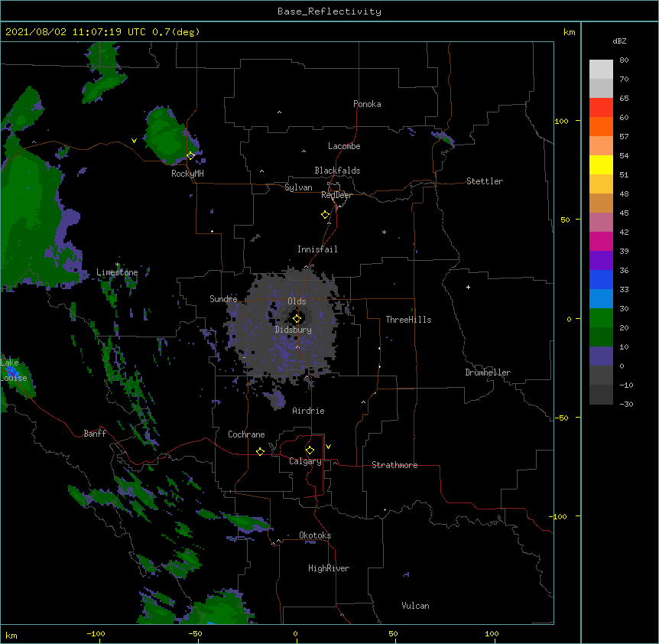Click the Sundre city label
Image resolution: width=659 pixels, height=644 pixels.
223,299
